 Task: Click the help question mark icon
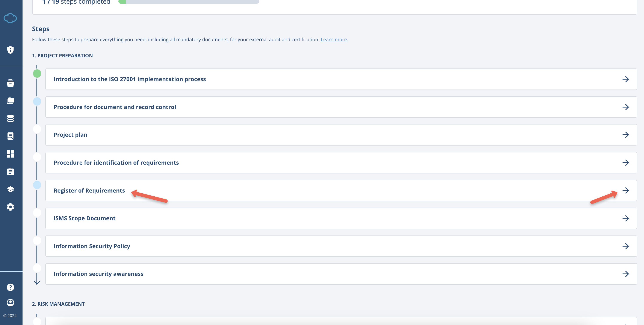coord(10,287)
